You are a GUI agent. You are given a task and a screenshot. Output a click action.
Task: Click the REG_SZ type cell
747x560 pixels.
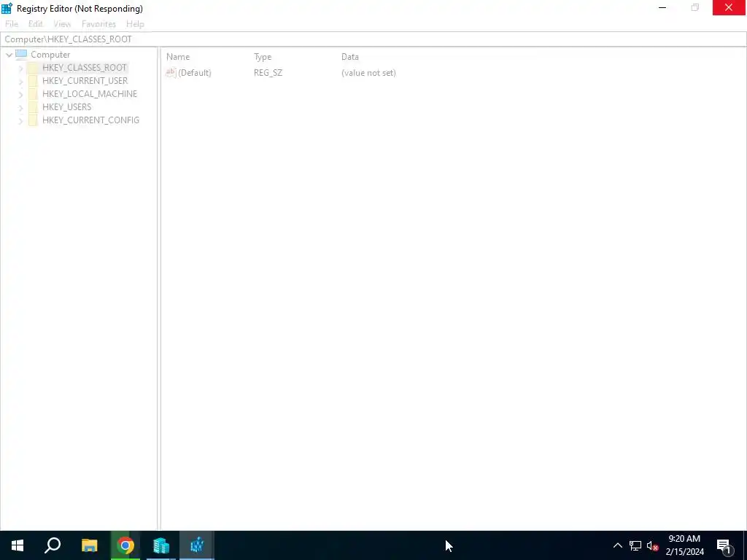[268, 73]
